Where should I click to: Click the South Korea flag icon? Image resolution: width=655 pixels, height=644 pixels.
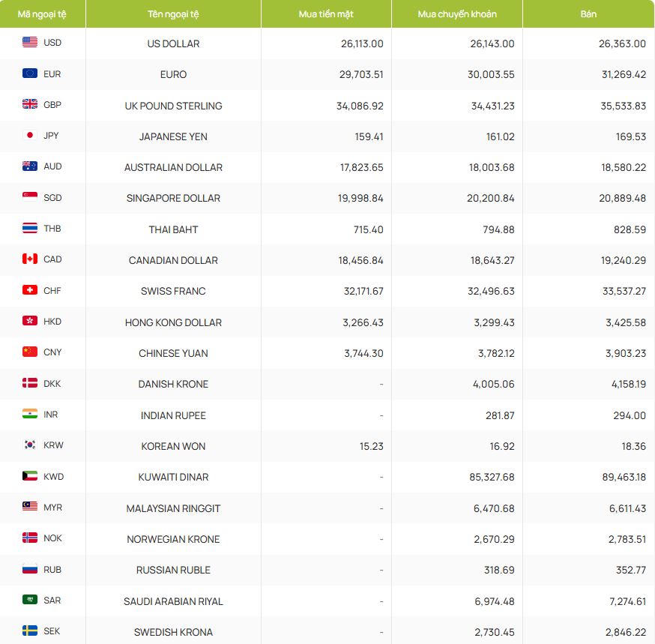coord(30,445)
